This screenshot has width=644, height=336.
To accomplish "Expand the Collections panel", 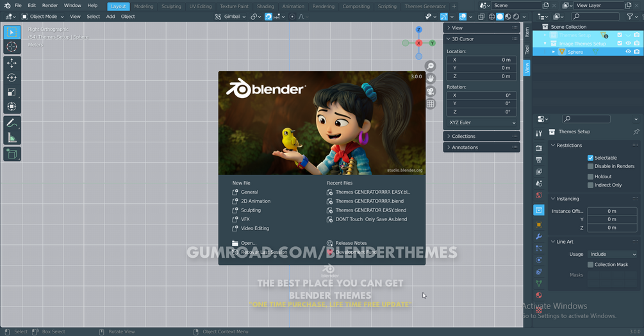I will (x=481, y=137).
